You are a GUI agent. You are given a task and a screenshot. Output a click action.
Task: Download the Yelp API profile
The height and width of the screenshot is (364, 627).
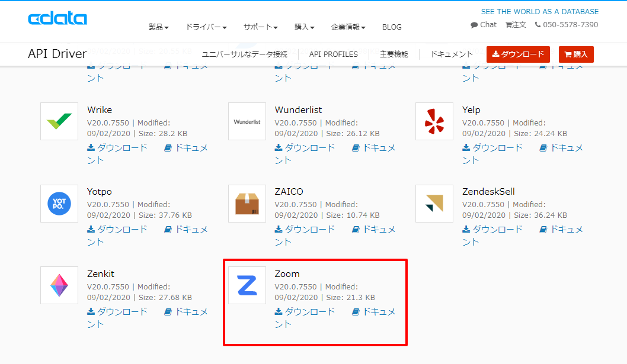(x=492, y=148)
